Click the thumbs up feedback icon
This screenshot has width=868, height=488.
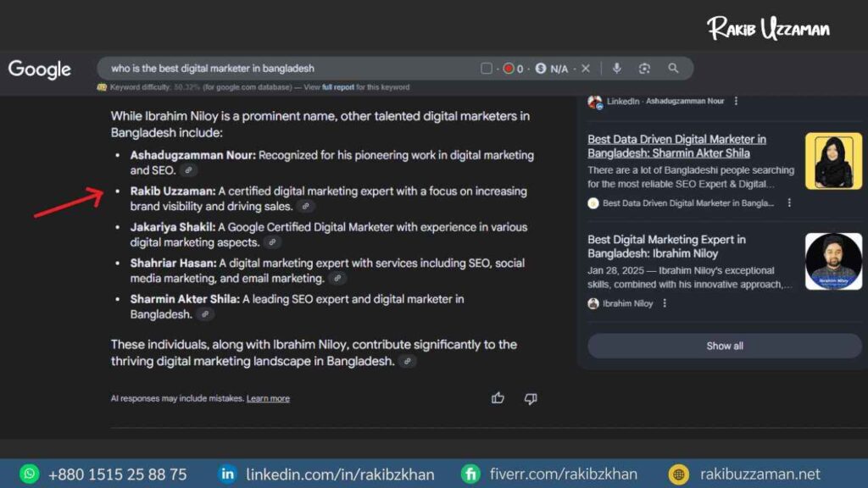click(x=498, y=398)
